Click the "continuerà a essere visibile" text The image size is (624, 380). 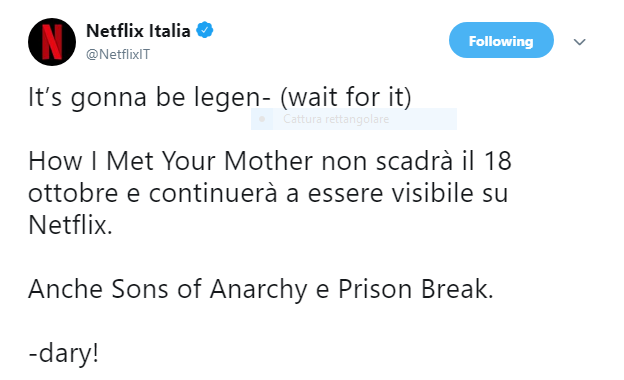pyautogui.click(x=306, y=193)
